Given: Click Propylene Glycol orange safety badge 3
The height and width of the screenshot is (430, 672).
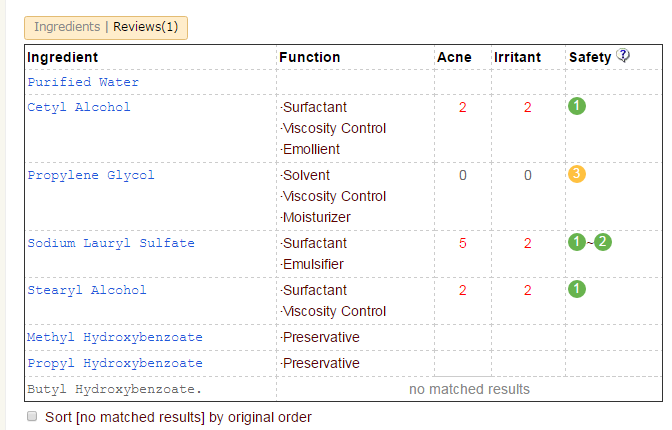Looking at the screenshot, I should click(576, 174).
